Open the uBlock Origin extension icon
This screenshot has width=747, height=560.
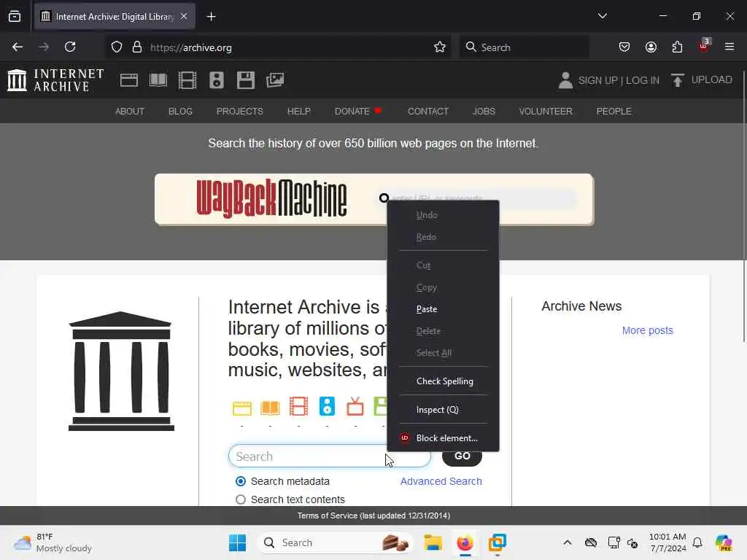click(x=703, y=46)
